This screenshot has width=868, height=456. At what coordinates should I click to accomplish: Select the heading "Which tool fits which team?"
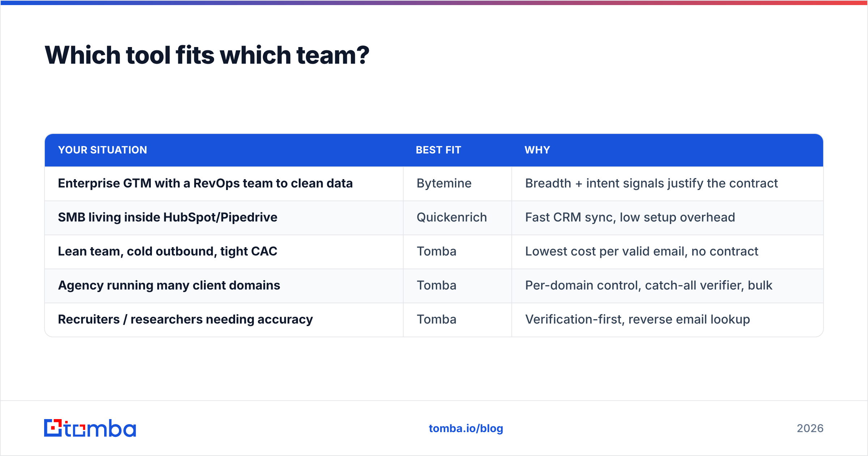pyautogui.click(x=207, y=55)
